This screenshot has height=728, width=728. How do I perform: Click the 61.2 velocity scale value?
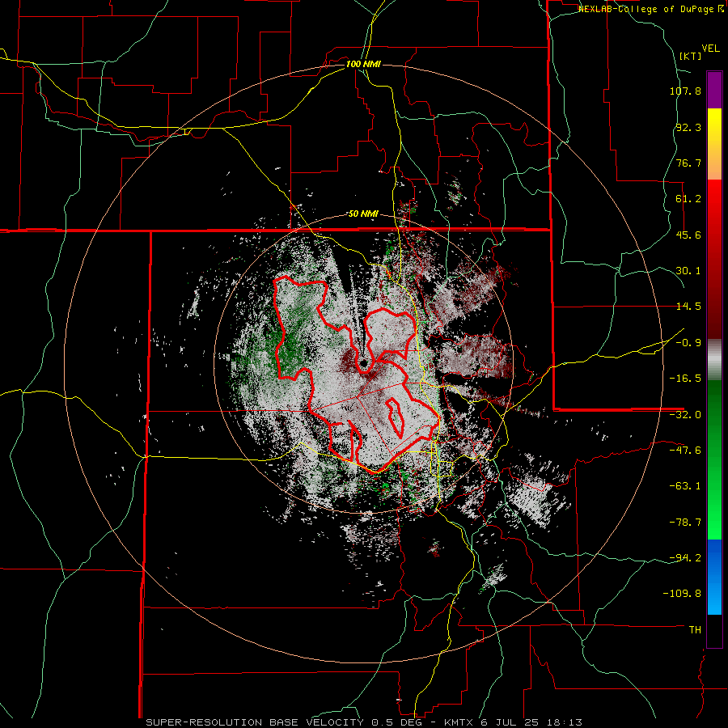(x=688, y=199)
